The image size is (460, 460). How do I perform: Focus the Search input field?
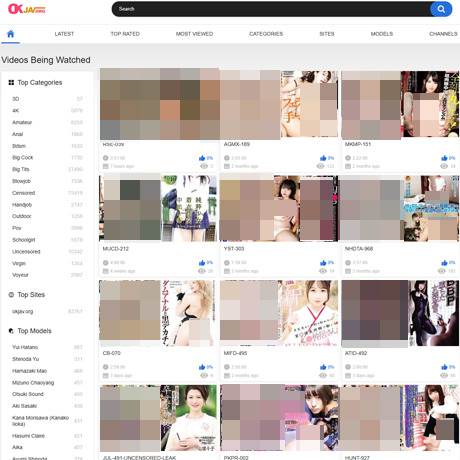pyautogui.click(x=271, y=9)
